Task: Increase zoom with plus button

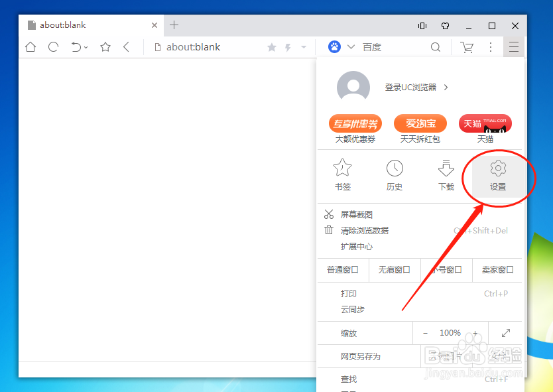Action: [x=475, y=333]
